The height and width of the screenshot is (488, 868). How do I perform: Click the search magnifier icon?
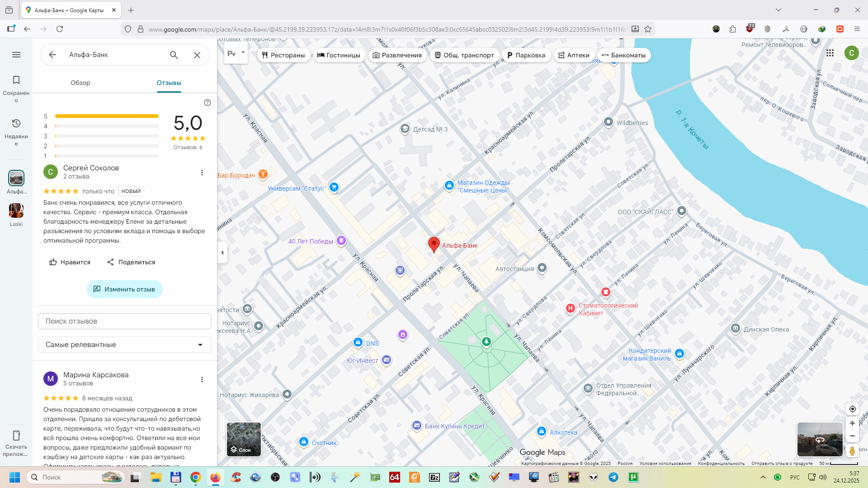[174, 55]
